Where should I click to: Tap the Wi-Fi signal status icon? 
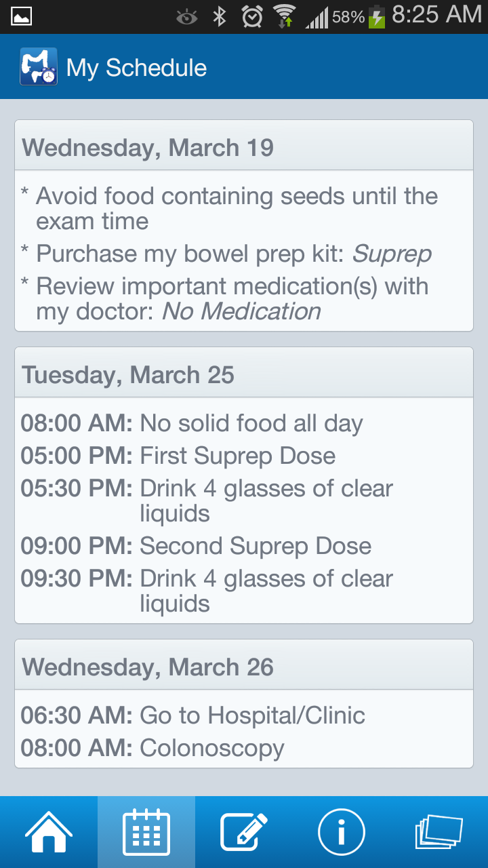[x=285, y=16]
